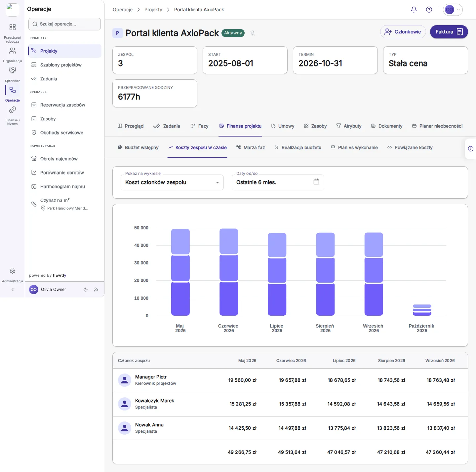Switch to the Zadania project tab
This screenshot has width=476, height=472.
pos(167,126)
